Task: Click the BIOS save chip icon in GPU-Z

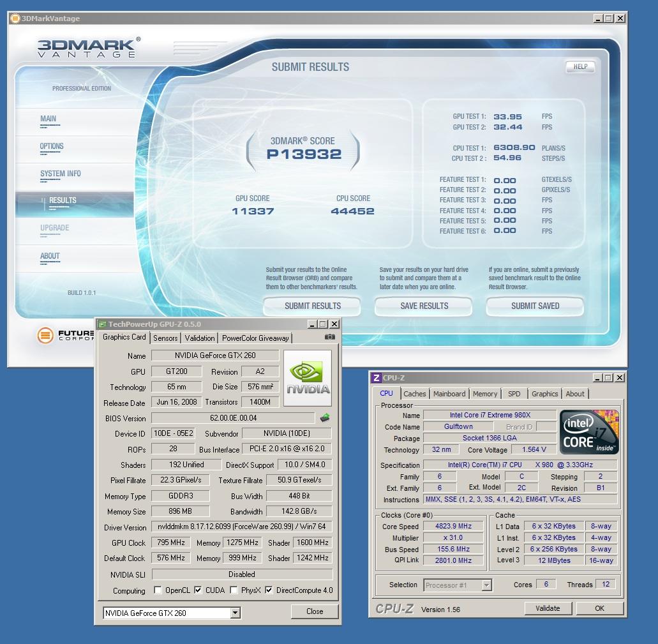Action: click(x=325, y=417)
